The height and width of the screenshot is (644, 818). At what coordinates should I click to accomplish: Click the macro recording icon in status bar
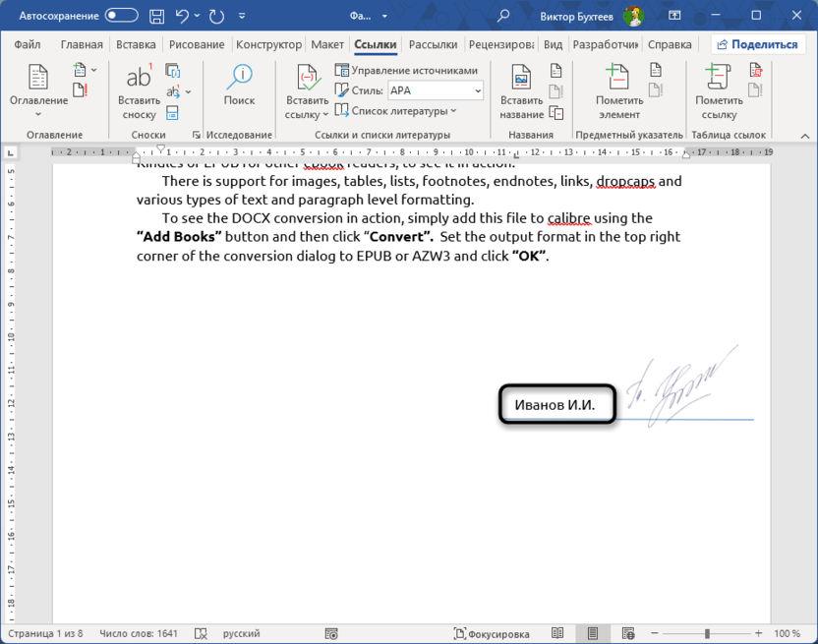[x=331, y=634]
